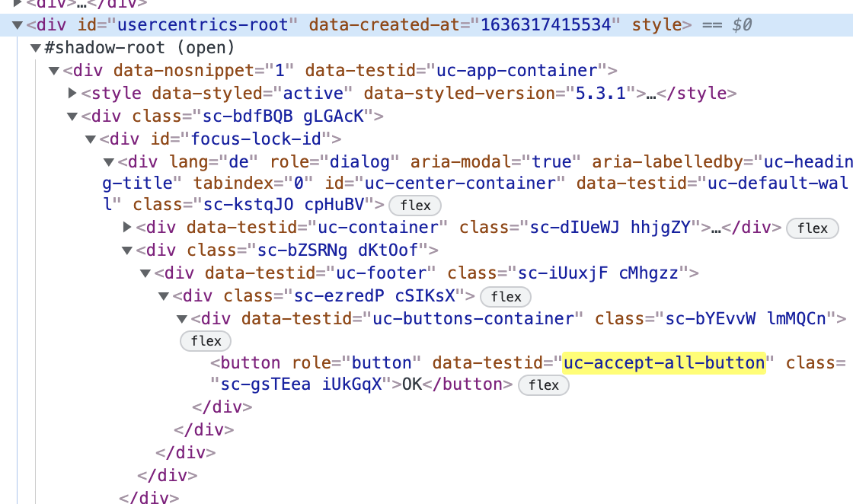Click the class value sc-gsTEea iUkGqX
Viewport: 853px width, 504px height.
[x=302, y=384]
